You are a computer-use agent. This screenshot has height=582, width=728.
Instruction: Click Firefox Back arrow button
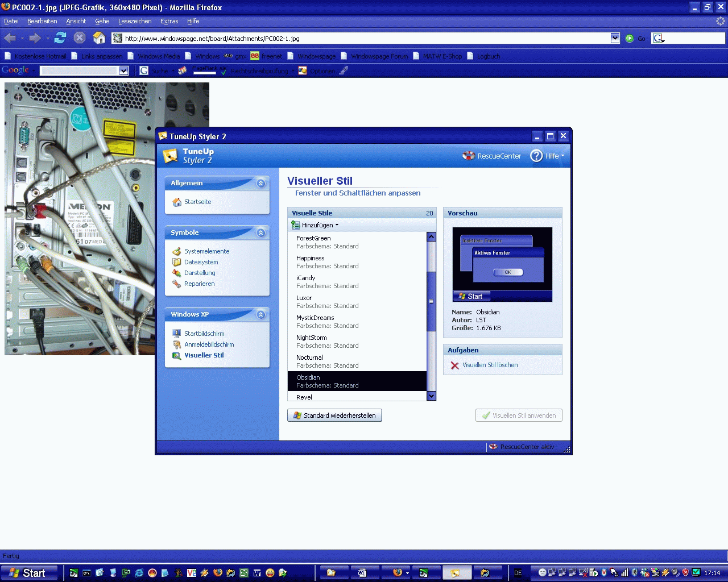pyautogui.click(x=10, y=38)
